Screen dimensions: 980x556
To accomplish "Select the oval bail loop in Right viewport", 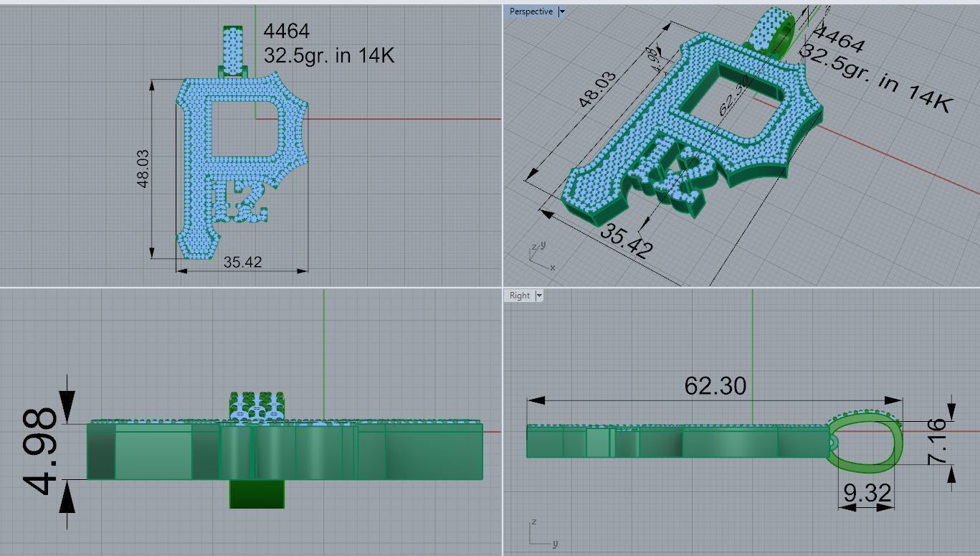I will click(x=866, y=442).
